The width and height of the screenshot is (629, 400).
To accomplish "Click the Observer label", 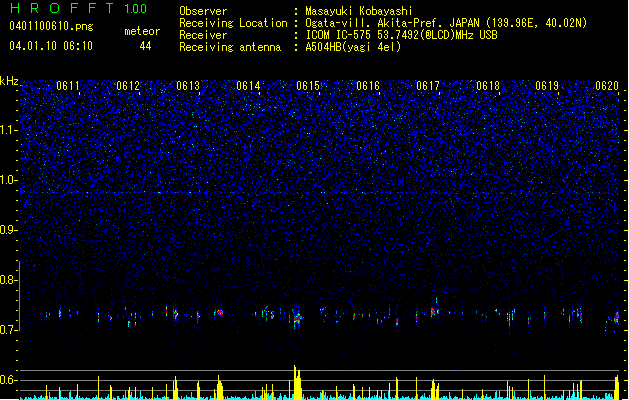I will click(x=203, y=11).
